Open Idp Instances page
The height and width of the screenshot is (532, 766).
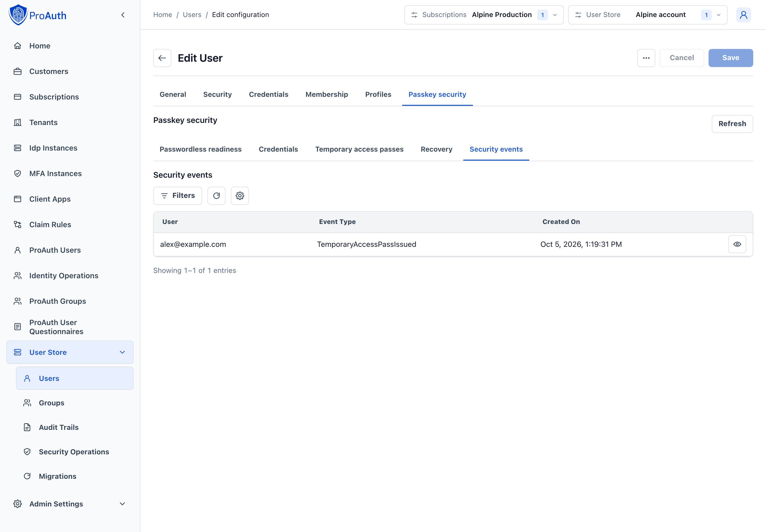pyautogui.click(x=70, y=148)
